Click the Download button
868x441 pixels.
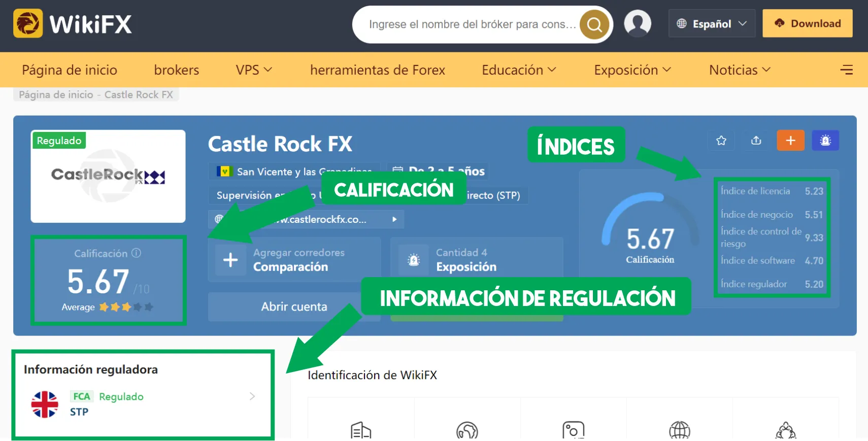pyautogui.click(x=807, y=23)
